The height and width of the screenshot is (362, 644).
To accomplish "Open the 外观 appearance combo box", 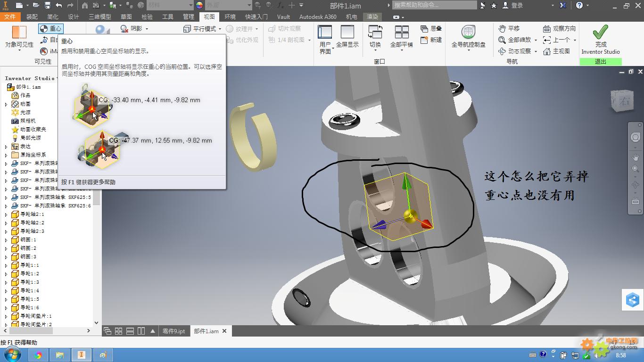I will (228, 5).
